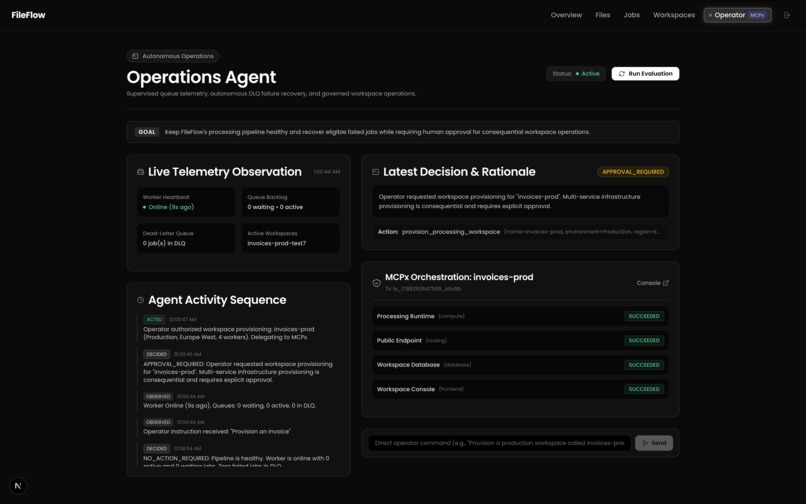
Task: Click the Run Evaluation button
Action: coord(645,74)
